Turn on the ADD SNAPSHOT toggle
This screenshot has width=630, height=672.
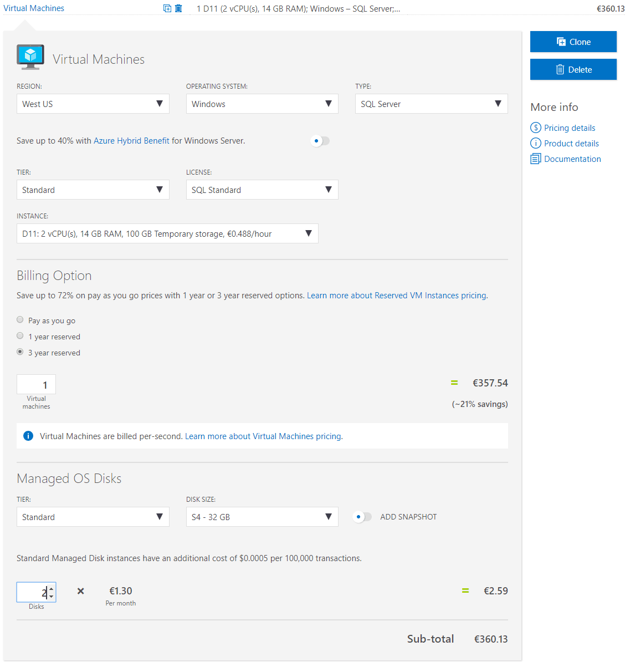click(x=362, y=517)
